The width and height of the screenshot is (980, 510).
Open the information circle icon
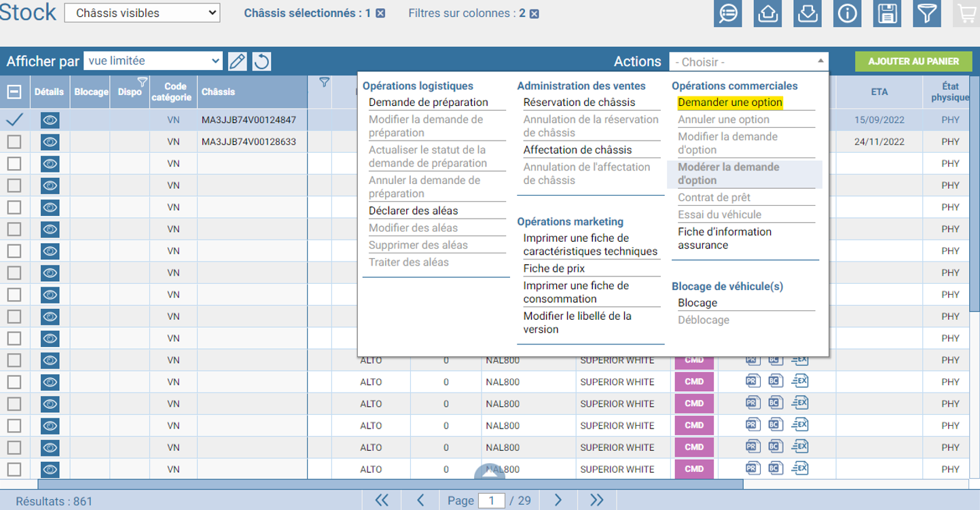coord(847,14)
